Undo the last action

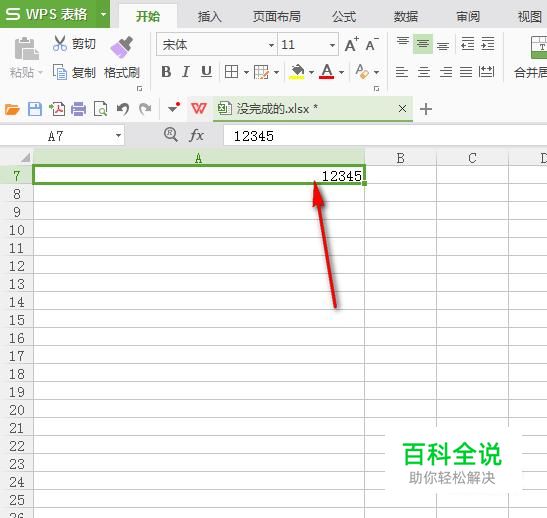pyautogui.click(x=123, y=109)
